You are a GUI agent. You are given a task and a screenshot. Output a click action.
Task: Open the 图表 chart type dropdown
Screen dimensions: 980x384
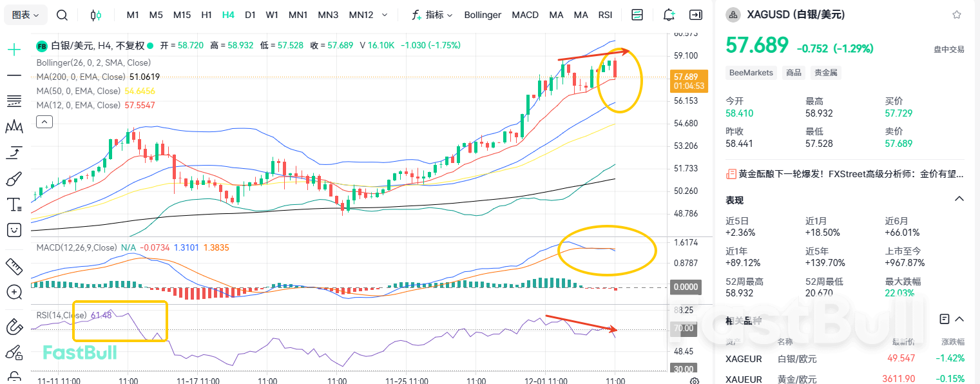click(24, 14)
